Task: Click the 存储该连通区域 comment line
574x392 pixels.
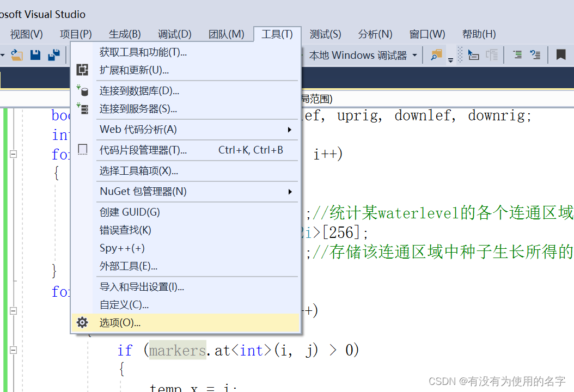Action: [x=443, y=252]
